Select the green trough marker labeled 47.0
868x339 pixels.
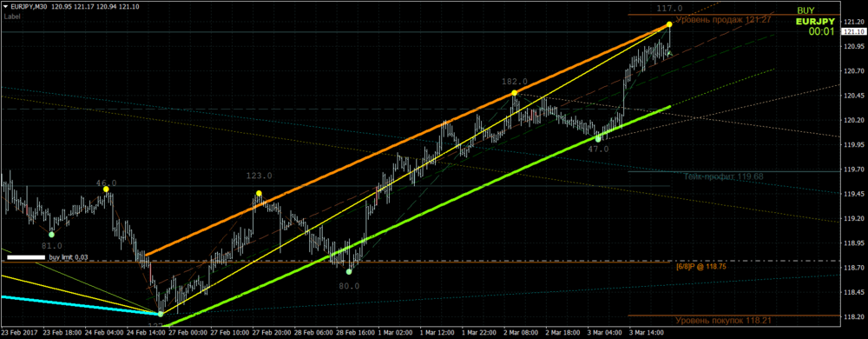(x=598, y=139)
